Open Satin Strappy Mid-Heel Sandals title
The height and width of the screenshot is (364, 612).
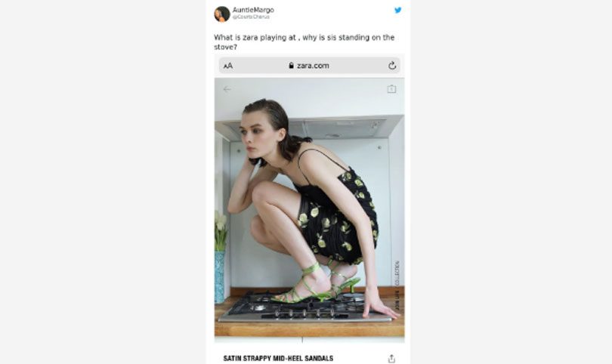(278, 358)
